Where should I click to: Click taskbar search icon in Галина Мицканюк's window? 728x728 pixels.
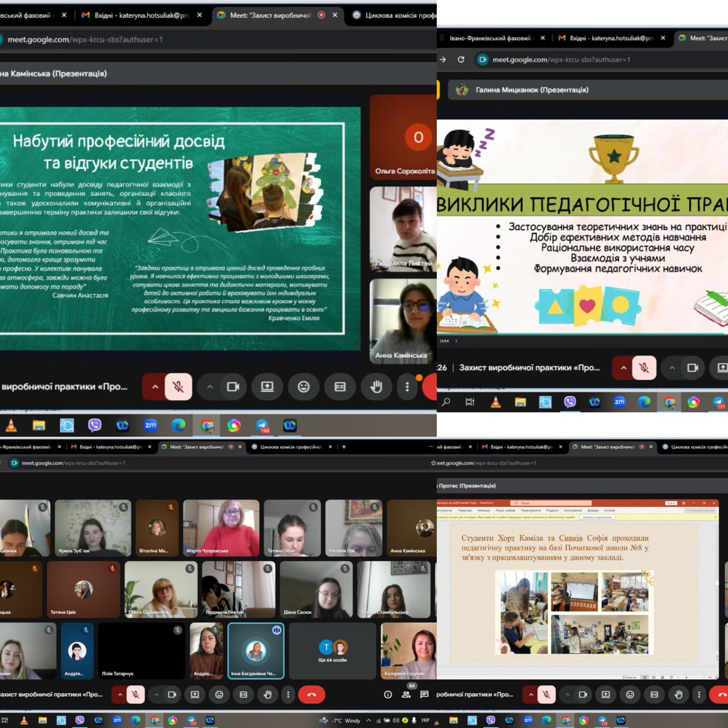[x=446, y=402]
